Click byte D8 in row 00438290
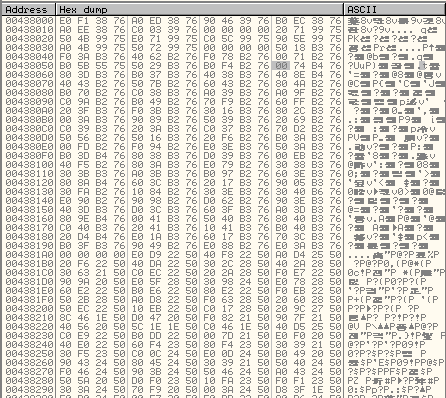This screenshot has width=446, height=398. [x=281, y=390]
